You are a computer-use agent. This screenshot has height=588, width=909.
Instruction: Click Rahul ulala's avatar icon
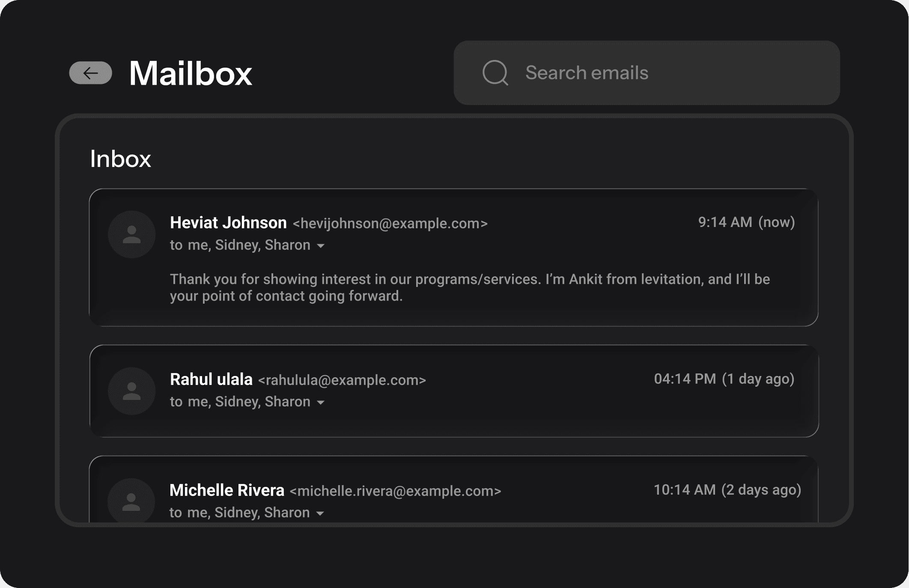click(x=131, y=391)
